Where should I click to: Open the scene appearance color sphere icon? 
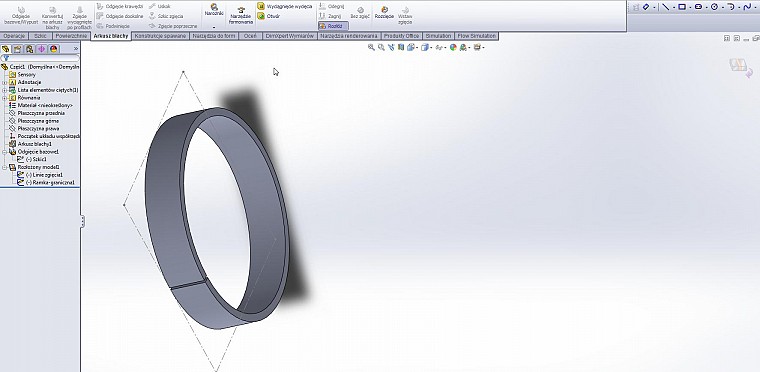[x=453, y=47]
